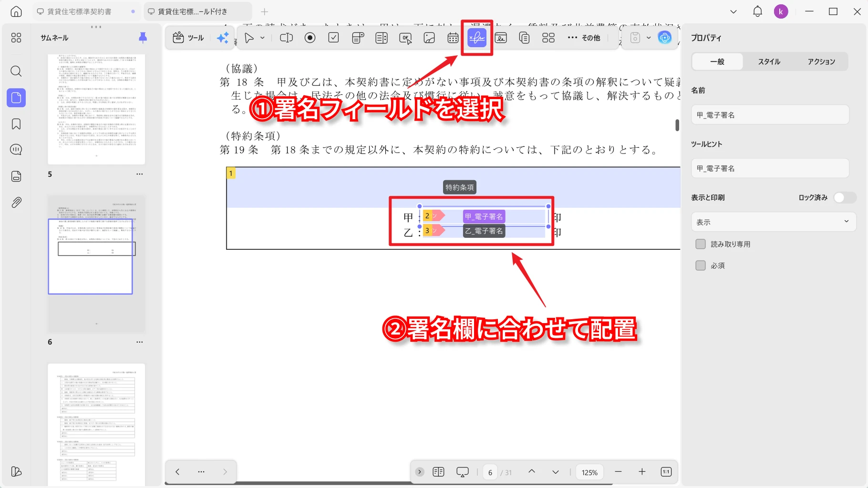Add a dropdown combo box field
This screenshot has width=868, height=488.
click(358, 38)
